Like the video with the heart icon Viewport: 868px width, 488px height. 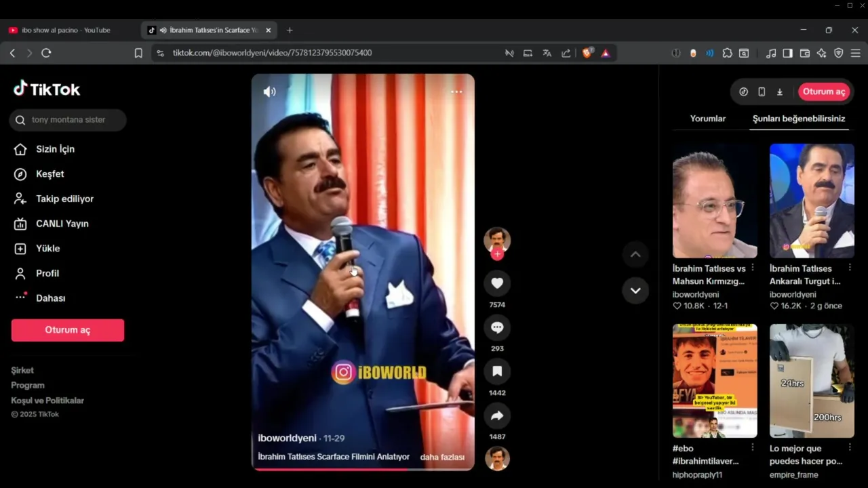497,283
